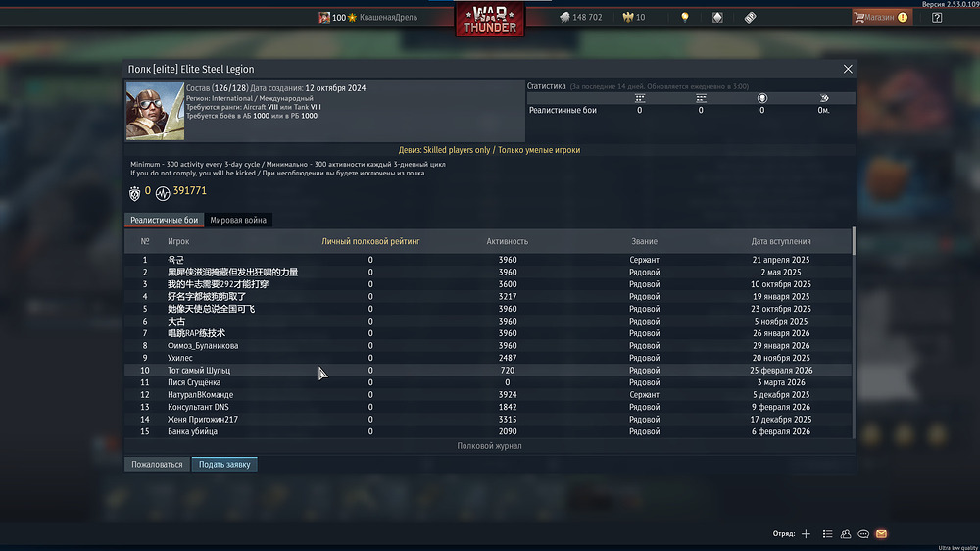Sort by Дата вступления column header
Image resolution: width=980 pixels, height=551 pixels.
[x=781, y=241]
